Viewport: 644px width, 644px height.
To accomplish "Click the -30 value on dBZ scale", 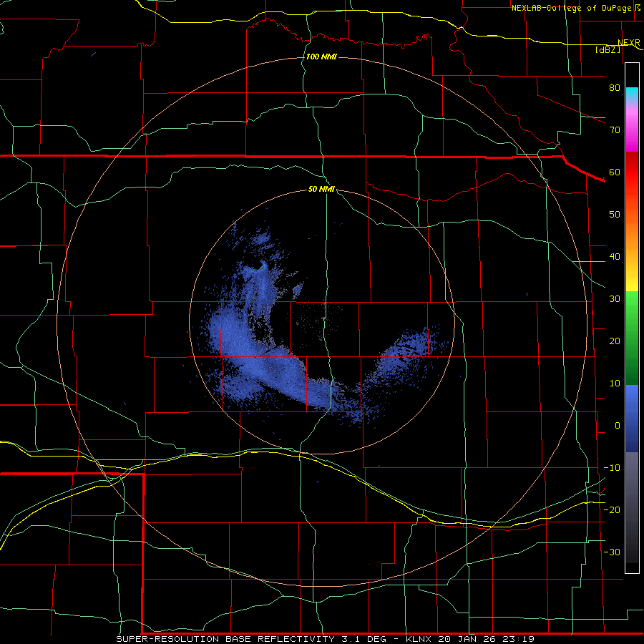I will click(612, 552).
